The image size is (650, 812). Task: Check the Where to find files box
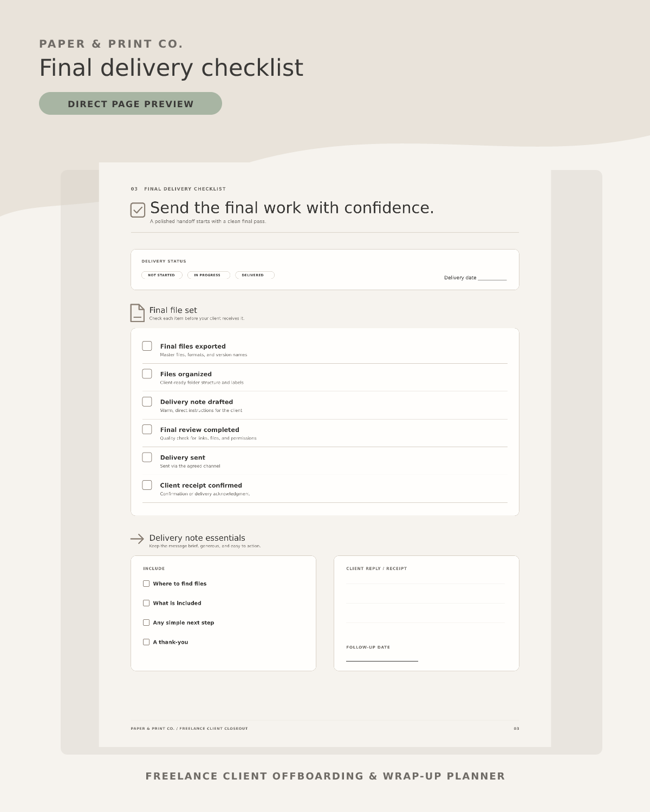tap(146, 584)
